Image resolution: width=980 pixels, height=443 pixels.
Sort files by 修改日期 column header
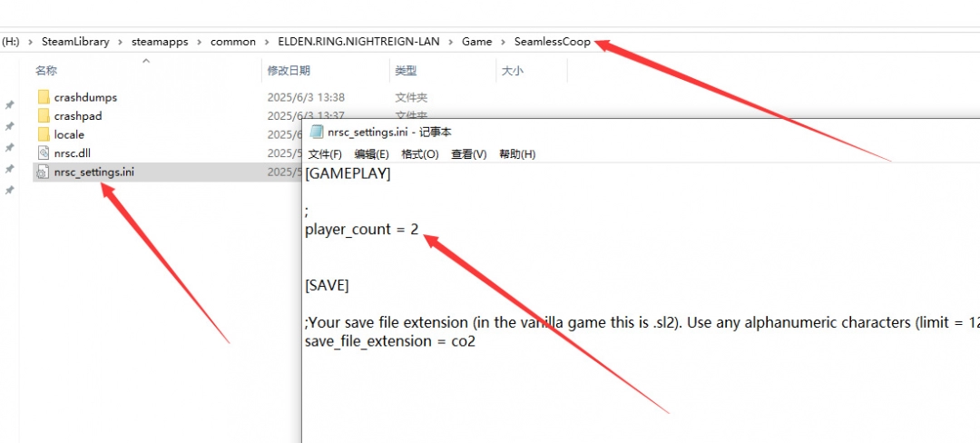point(289,71)
